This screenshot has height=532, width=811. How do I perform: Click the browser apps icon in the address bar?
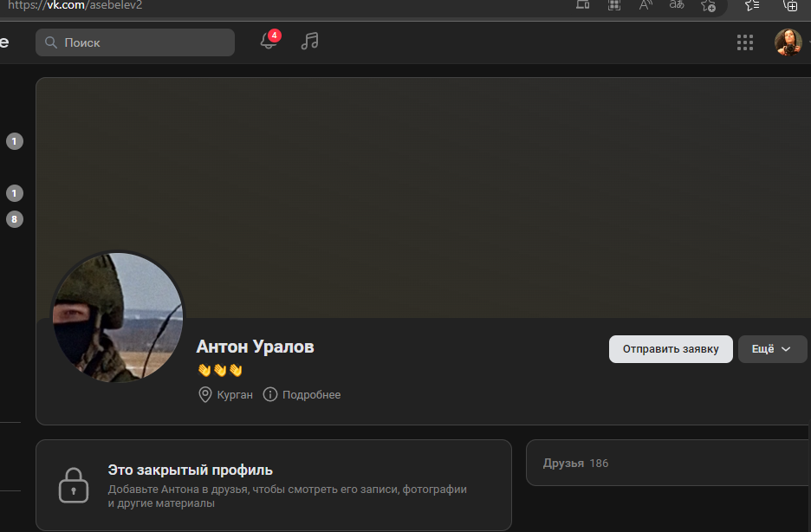(x=614, y=5)
